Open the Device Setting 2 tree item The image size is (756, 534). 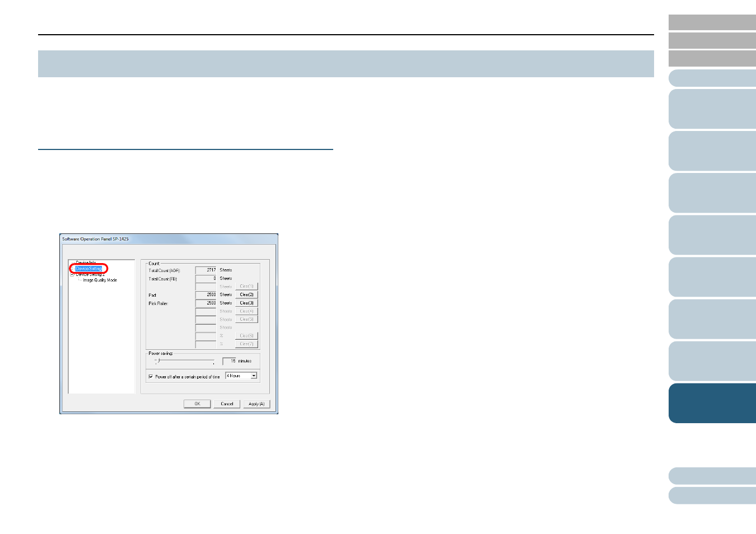coord(90,275)
